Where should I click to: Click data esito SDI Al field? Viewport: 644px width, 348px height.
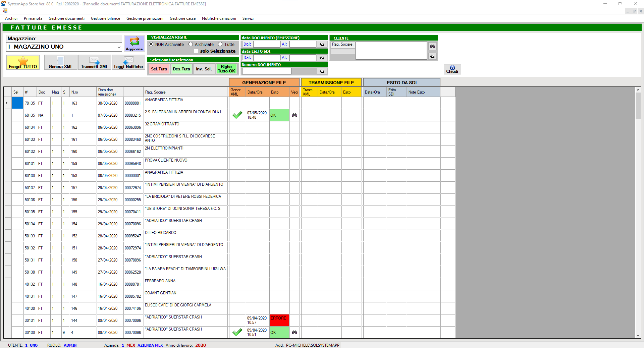pyautogui.click(x=303, y=58)
